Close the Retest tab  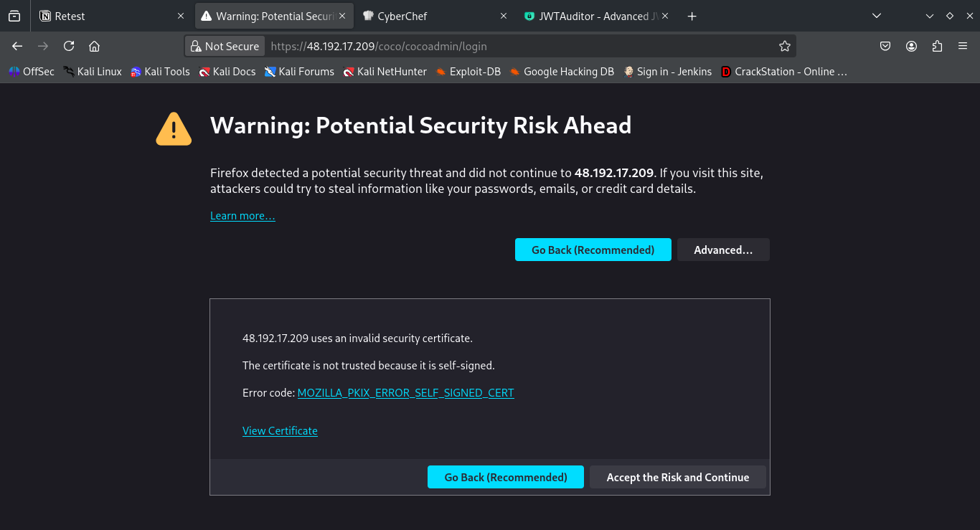point(180,16)
